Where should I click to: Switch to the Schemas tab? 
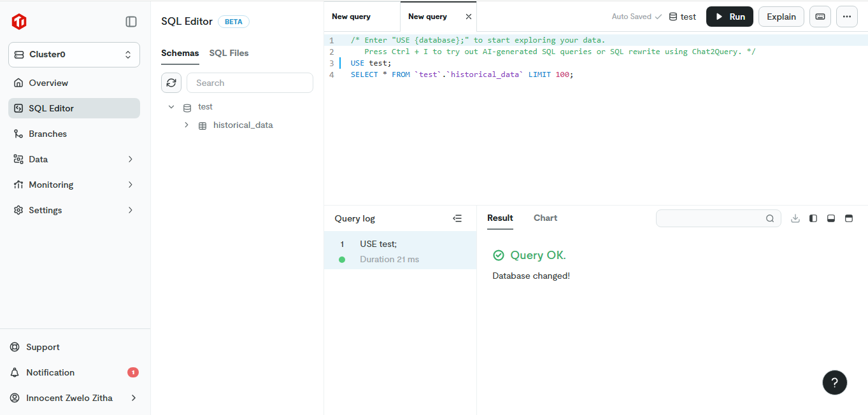180,53
